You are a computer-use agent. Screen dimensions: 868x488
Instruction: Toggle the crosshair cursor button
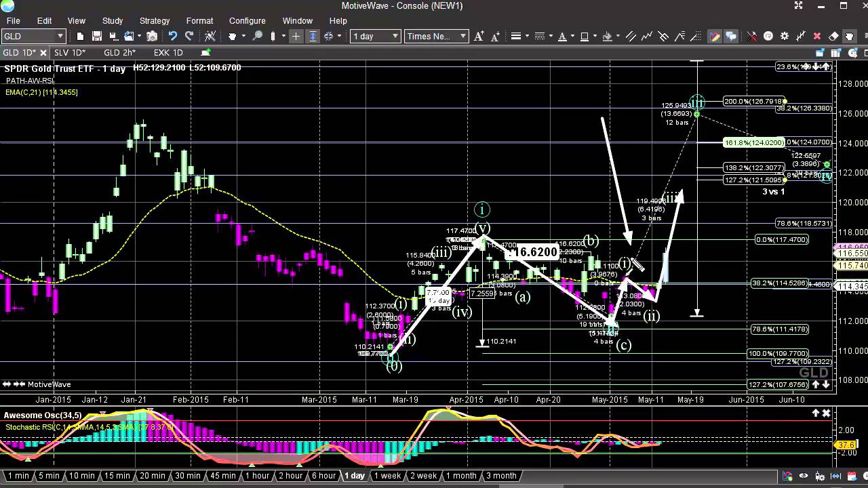[x=296, y=36]
